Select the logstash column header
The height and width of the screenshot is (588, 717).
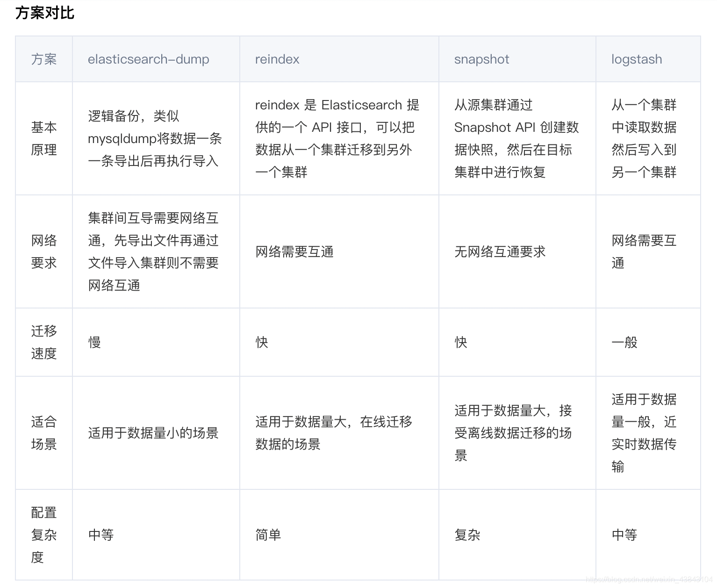click(648, 59)
